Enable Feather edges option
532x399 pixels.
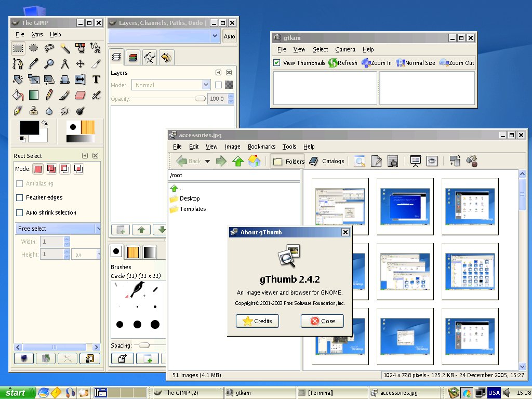click(20, 197)
